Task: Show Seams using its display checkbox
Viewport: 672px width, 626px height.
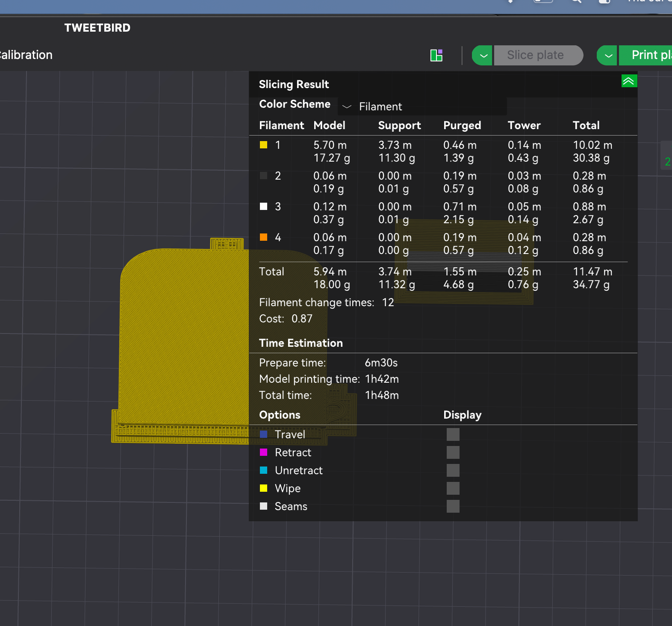Action: (x=453, y=506)
